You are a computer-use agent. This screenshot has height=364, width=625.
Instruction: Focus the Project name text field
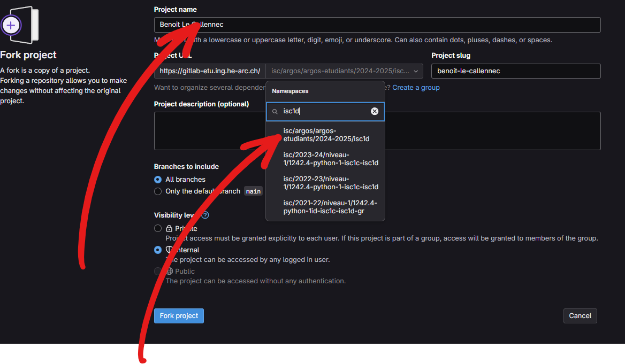click(377, 25)
